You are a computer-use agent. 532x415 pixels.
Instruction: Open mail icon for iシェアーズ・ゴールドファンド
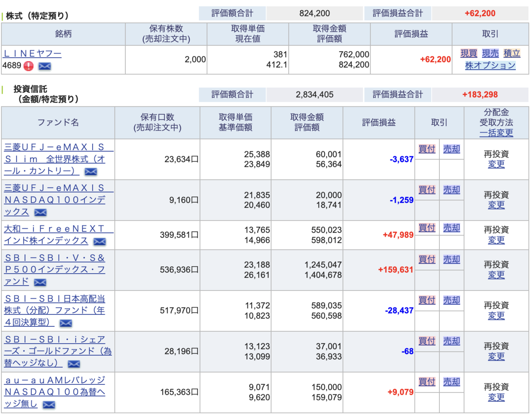74,364
